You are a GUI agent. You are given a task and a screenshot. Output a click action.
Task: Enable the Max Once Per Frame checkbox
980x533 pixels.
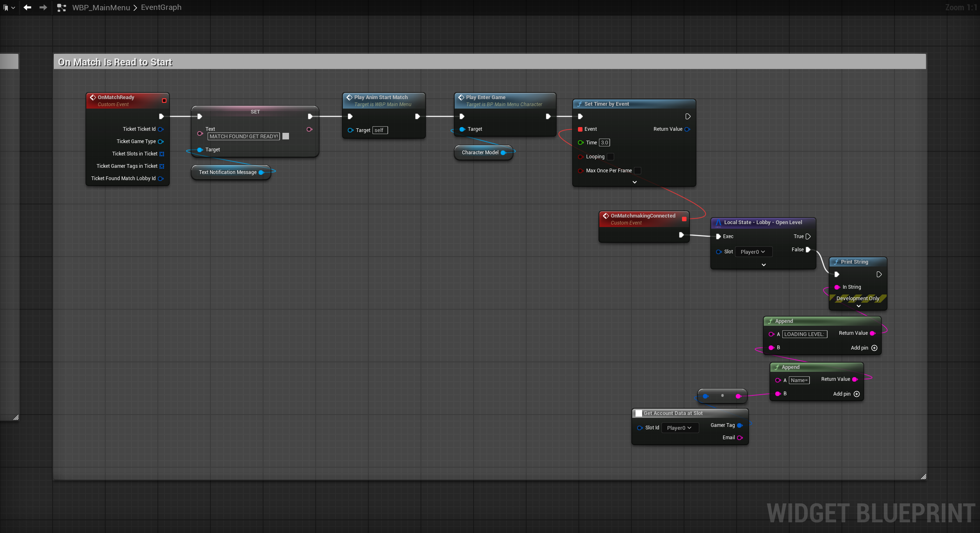[x=638, y=171]
